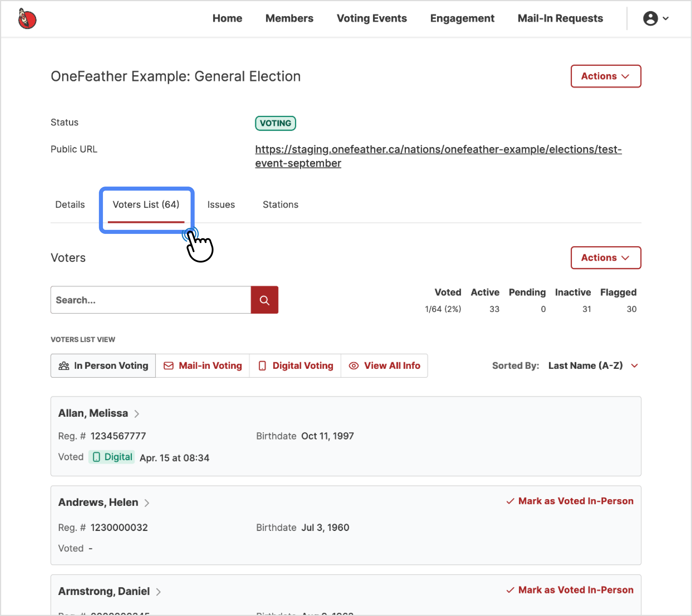Select Mail-in Voting list view

pyautogui.click(x=202, y=366)
